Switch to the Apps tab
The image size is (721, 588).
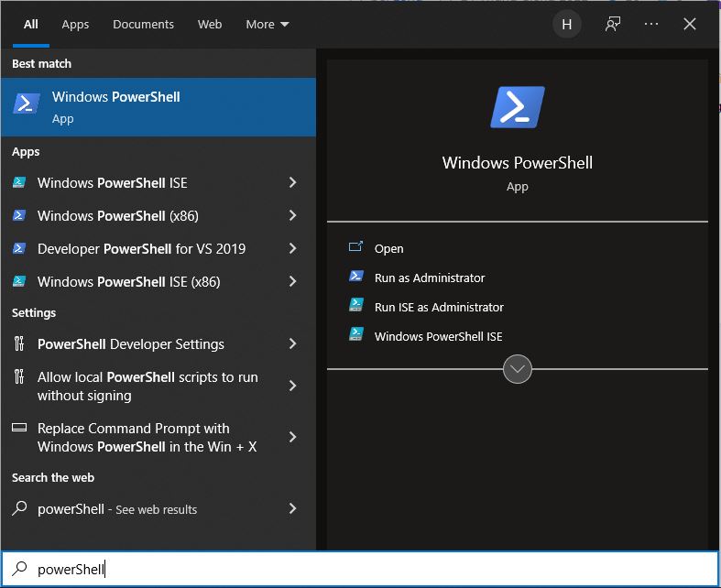coord(75,25)
